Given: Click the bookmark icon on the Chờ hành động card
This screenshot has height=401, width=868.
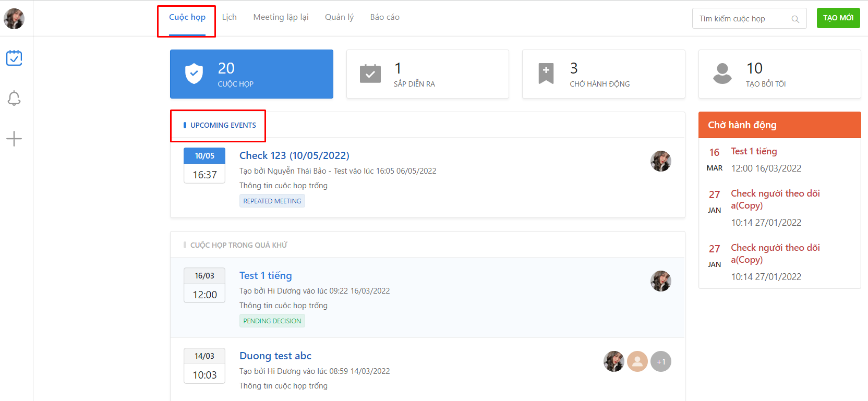Looking at the screenshot, I should pos(546,74).
